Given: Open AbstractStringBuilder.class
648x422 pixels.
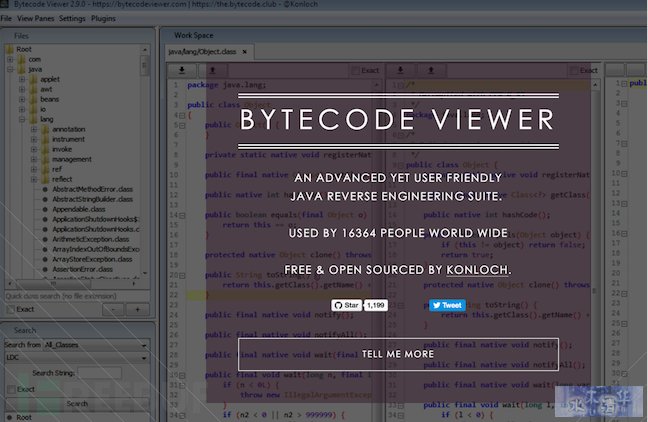Looking at the screenshot, I should (x=92, y=199).
